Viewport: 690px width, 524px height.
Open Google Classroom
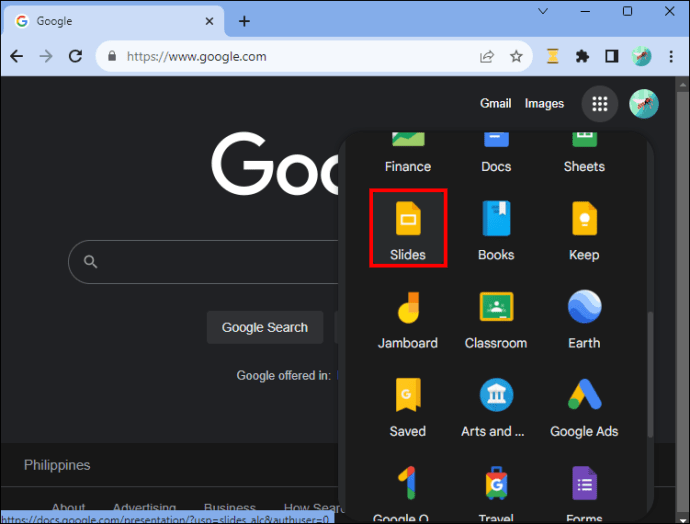pos(496,319)
